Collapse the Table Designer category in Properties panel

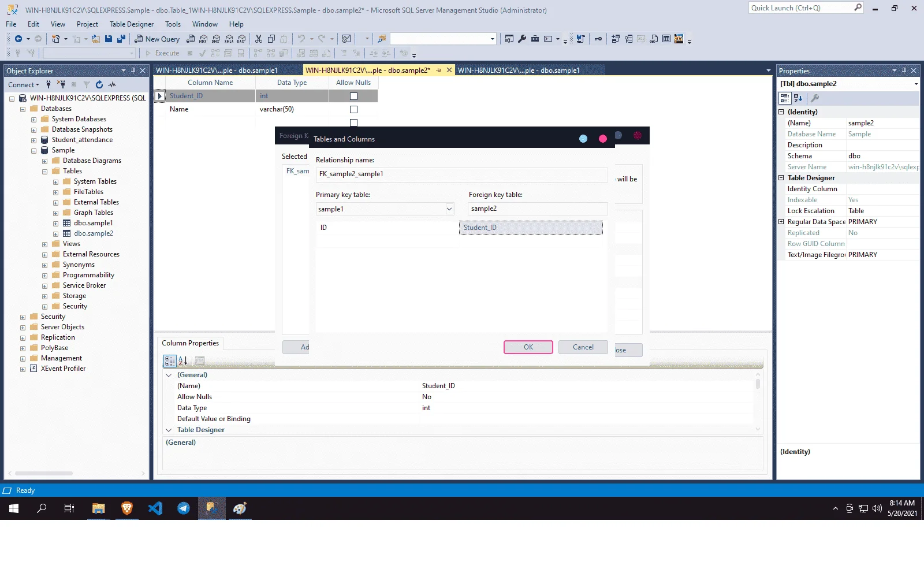[781, 178]
